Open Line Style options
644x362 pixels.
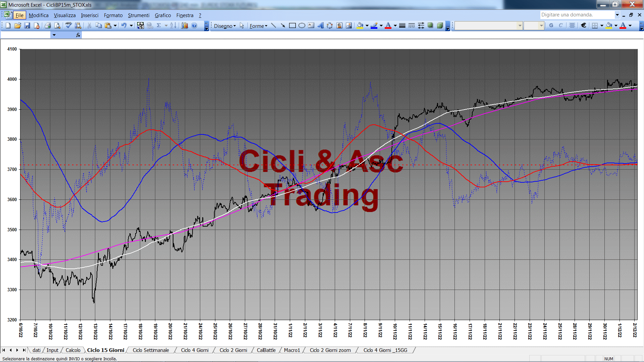pyautogui.click(x=402, y=25)
